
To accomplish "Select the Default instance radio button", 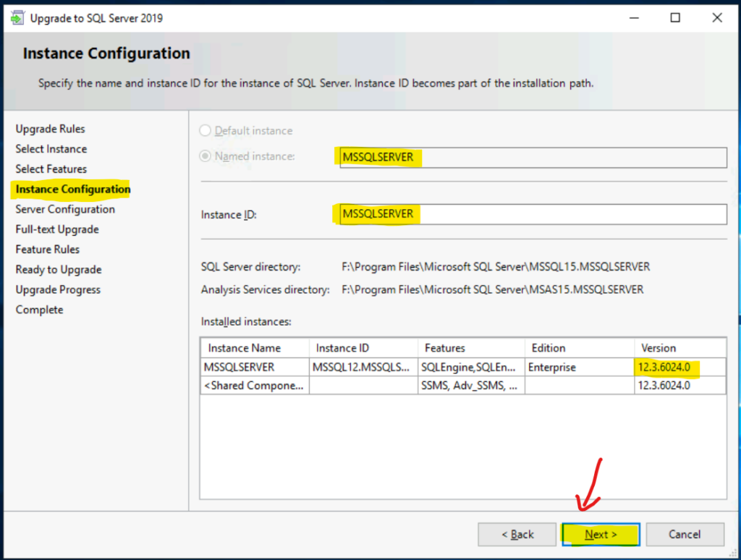I will [x=205, y=130].
